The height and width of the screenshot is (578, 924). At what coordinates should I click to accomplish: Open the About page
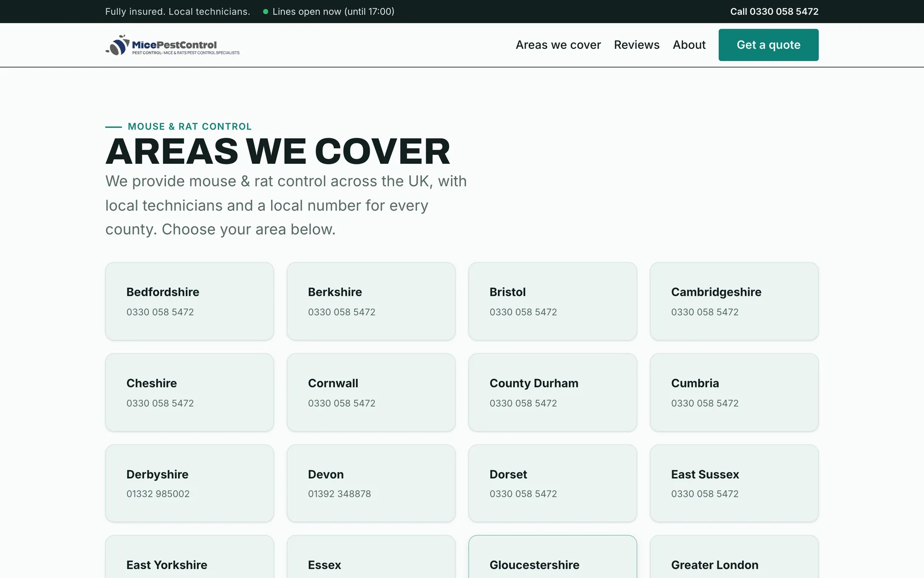689,45
